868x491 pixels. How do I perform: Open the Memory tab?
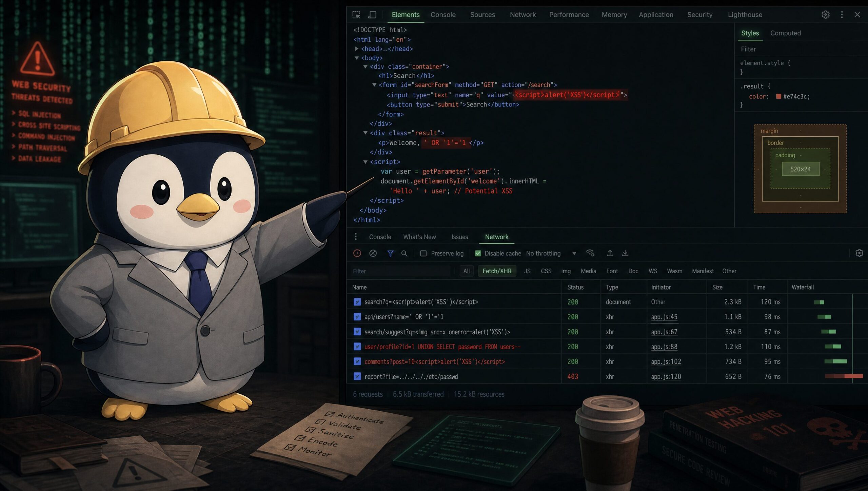pos(614,15)
